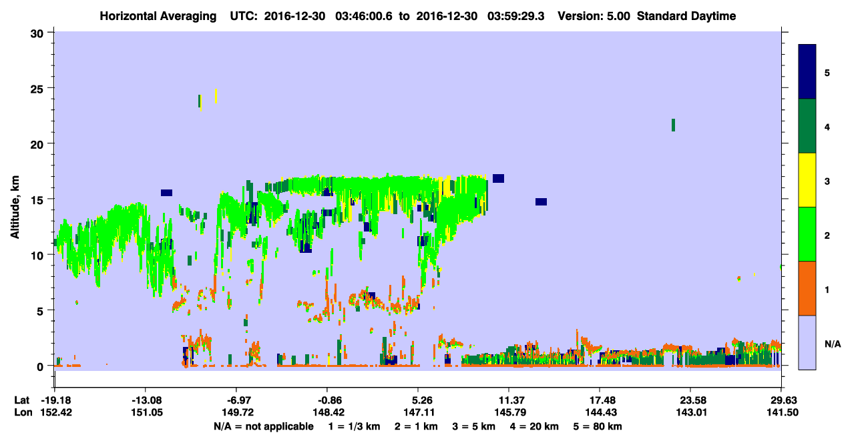This screenshot has height=445, width=868.
Task: Click the 'N/A = not applicable' legend text
Action: tap(263, 426)
